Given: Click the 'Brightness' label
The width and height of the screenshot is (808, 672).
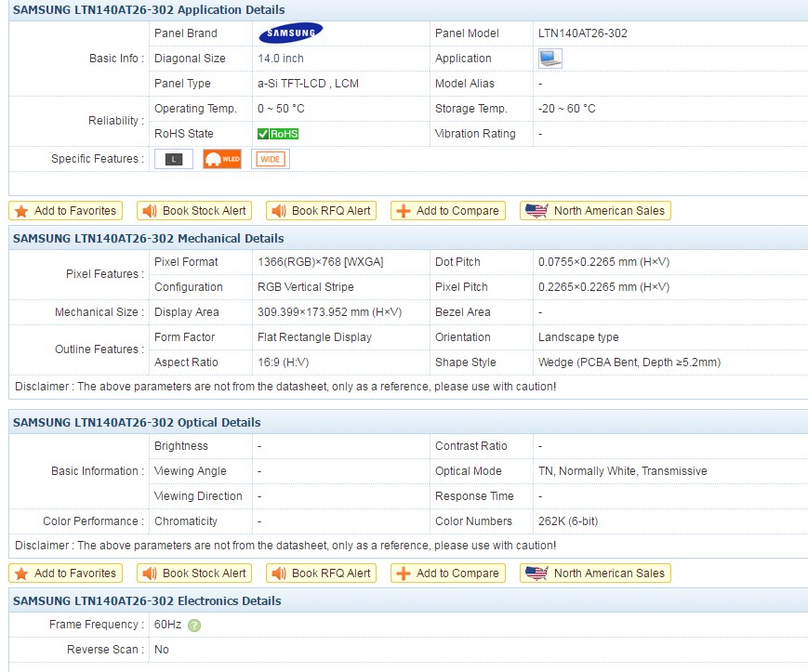Looking at the screenshot, I should click(181, 446).
